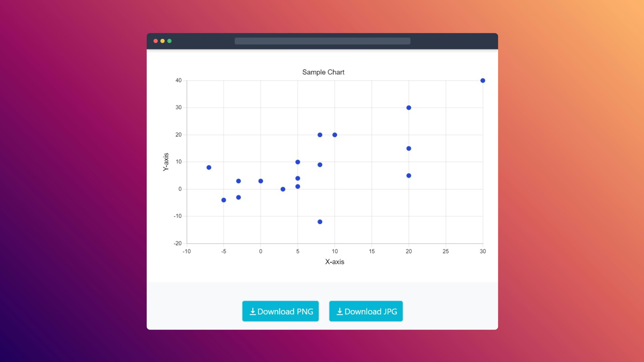644x362 pixels.
Task: Click the download icon in Download JPG button
Action: coord(339,311)
